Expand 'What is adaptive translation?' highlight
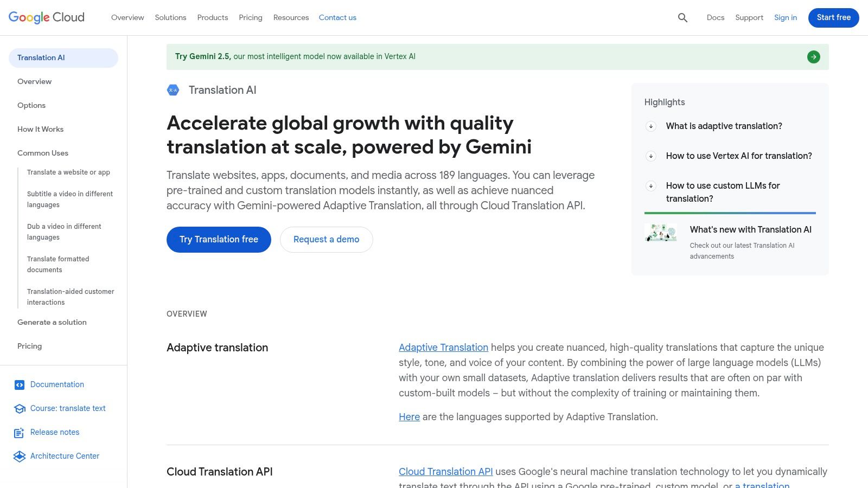868x488 pixels. coord(650,126)
